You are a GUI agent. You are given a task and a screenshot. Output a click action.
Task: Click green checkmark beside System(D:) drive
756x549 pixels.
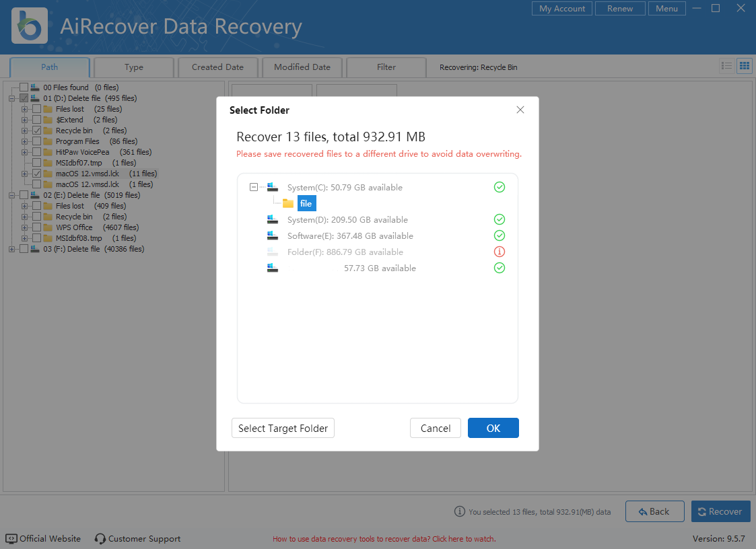point(499,220)
